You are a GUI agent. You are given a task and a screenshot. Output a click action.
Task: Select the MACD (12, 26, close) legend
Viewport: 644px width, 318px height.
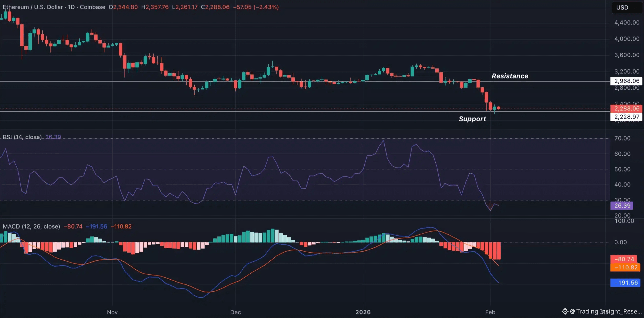(31, 226)
